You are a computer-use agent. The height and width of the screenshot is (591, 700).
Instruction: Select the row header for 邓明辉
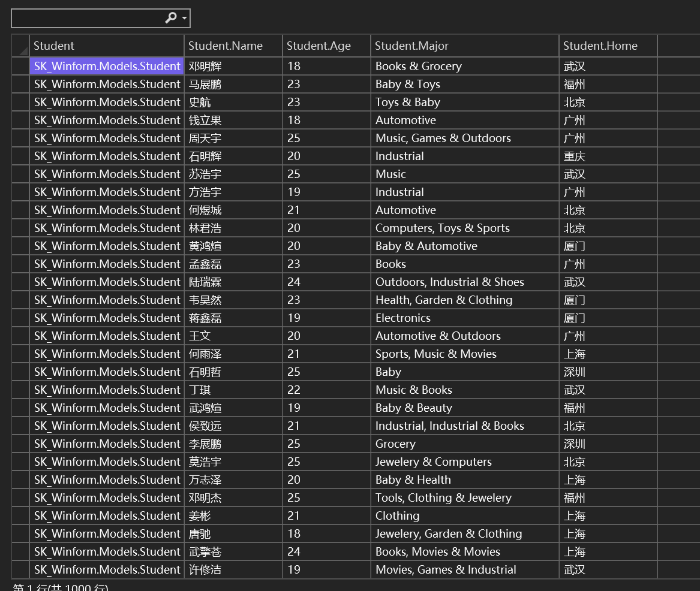click(x=20, y=66)
